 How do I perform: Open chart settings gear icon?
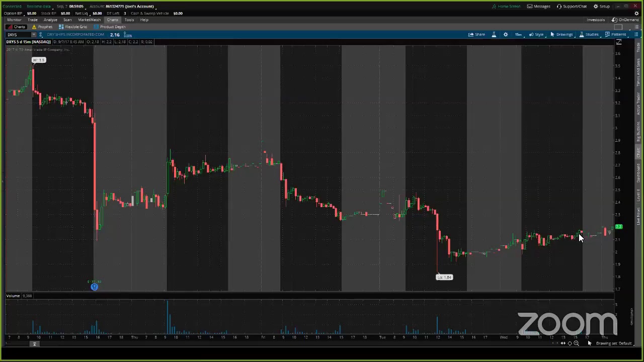click(x=506, y=35)
